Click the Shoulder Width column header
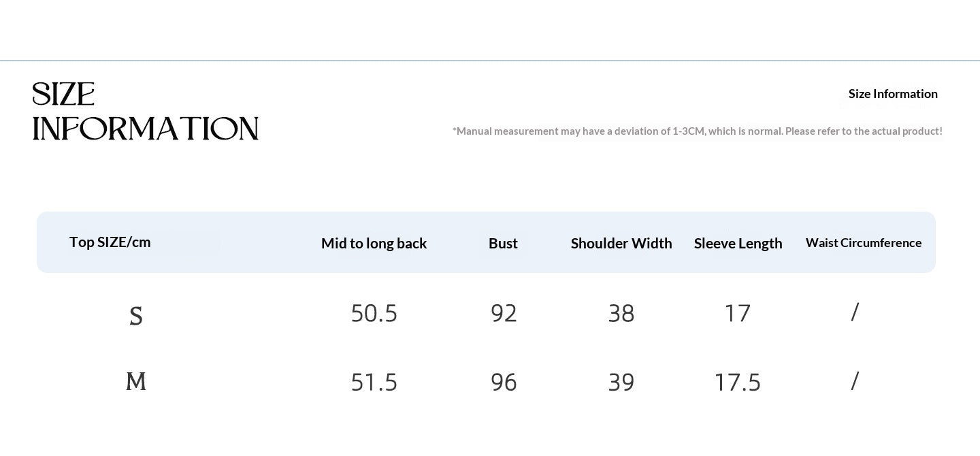The height and width of the screenshot is (456, 980). pyautogui.click(x=621, y=243)
